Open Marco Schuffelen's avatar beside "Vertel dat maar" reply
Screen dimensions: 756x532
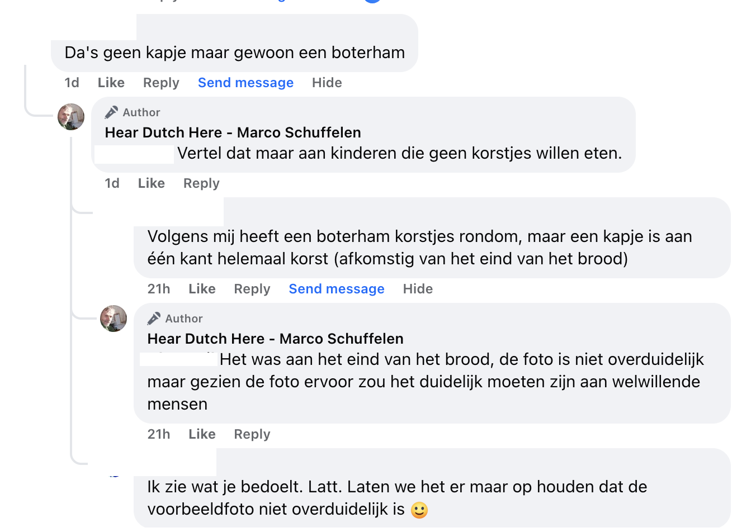71,117
